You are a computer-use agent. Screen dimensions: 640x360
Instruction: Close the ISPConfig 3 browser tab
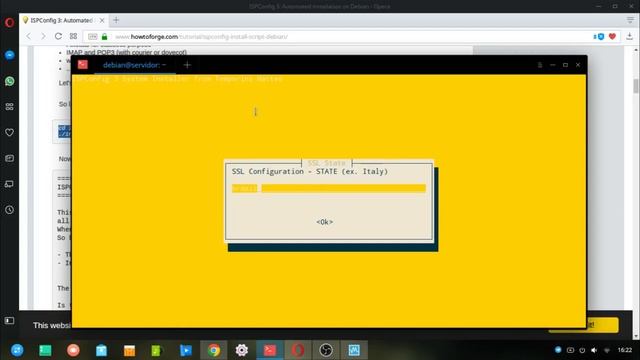102,20
